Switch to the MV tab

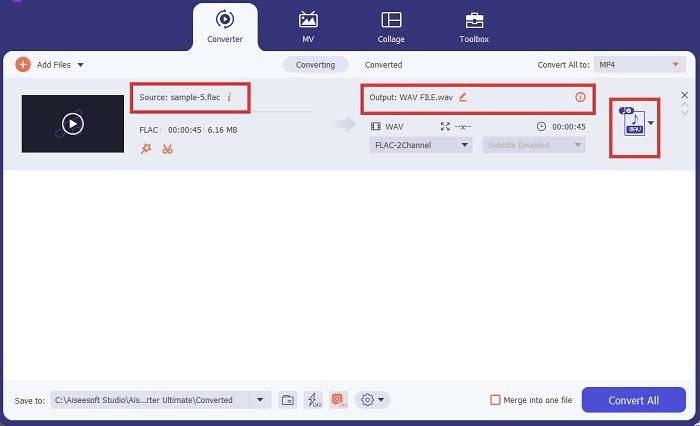point(308,26)
